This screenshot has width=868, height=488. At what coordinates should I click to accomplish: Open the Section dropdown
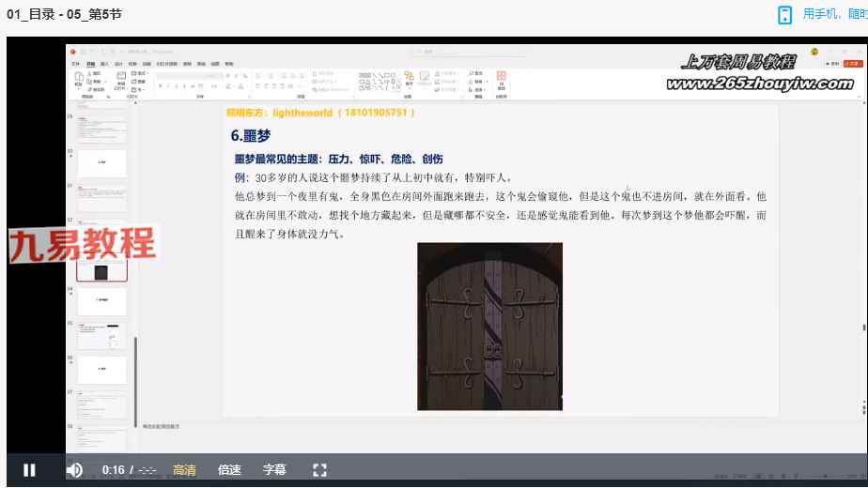[x=137, y=90]
